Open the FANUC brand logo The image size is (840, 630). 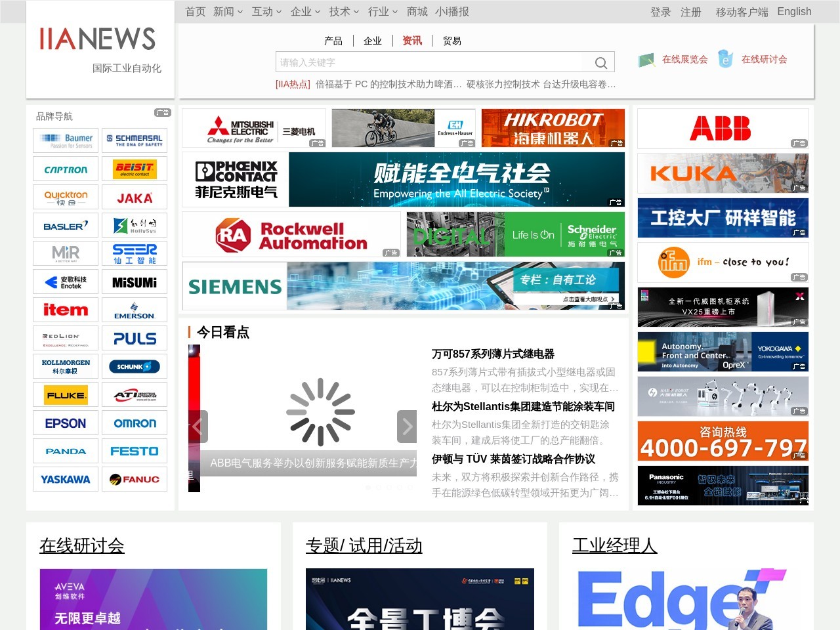(x=135, y=479)
